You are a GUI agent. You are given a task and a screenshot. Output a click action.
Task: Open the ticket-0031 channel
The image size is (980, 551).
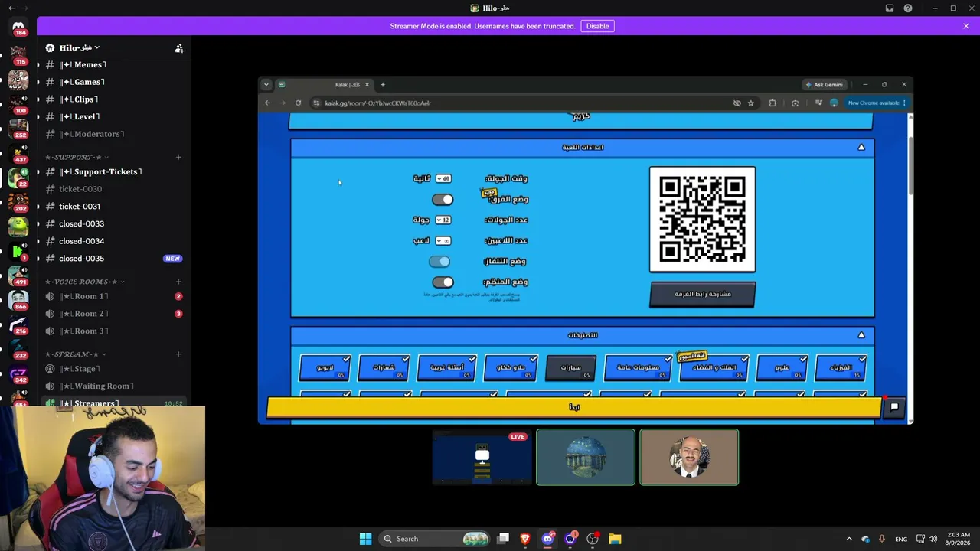(x=113, y=207)
